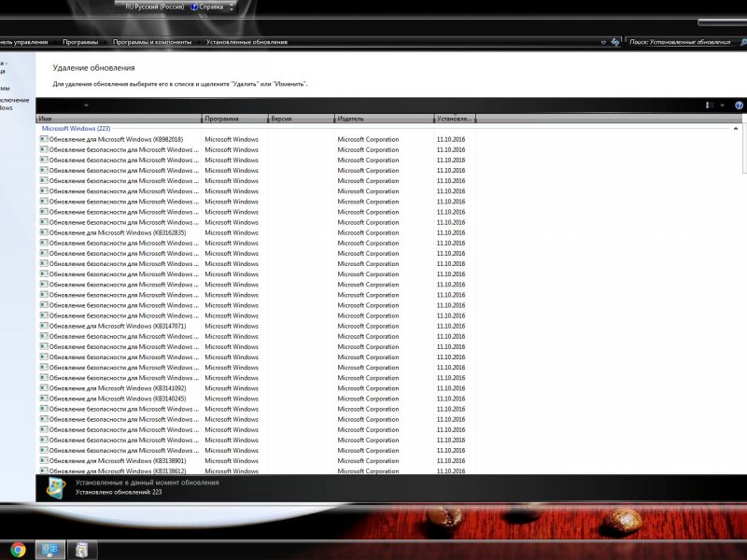Sort by the Программа column header
747x560 pixels.
(235, 119)
